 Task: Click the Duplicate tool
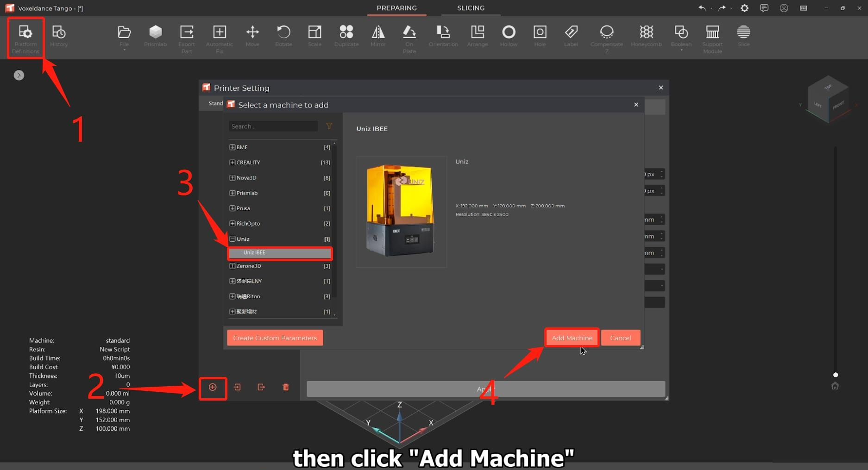tap(346, 37)
